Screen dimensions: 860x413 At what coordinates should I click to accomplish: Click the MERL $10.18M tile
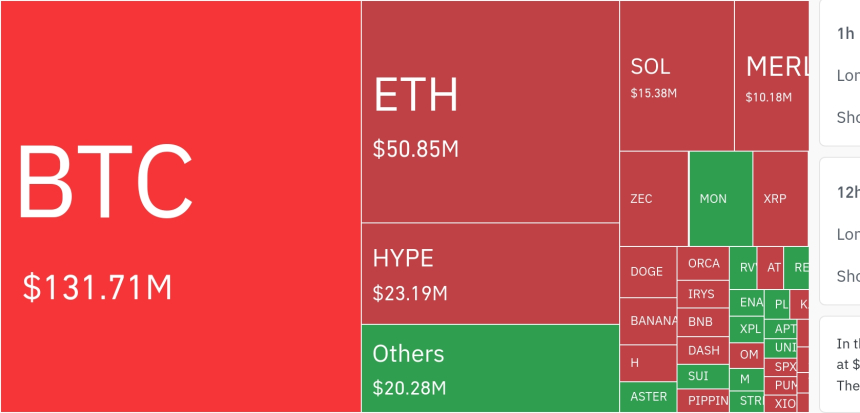(771, 77)
